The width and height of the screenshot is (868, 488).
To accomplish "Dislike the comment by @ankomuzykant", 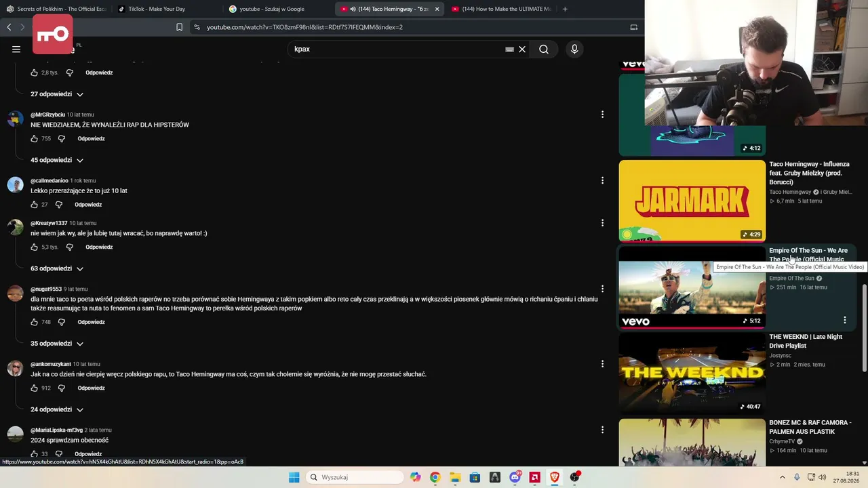I will pos(61,388).
